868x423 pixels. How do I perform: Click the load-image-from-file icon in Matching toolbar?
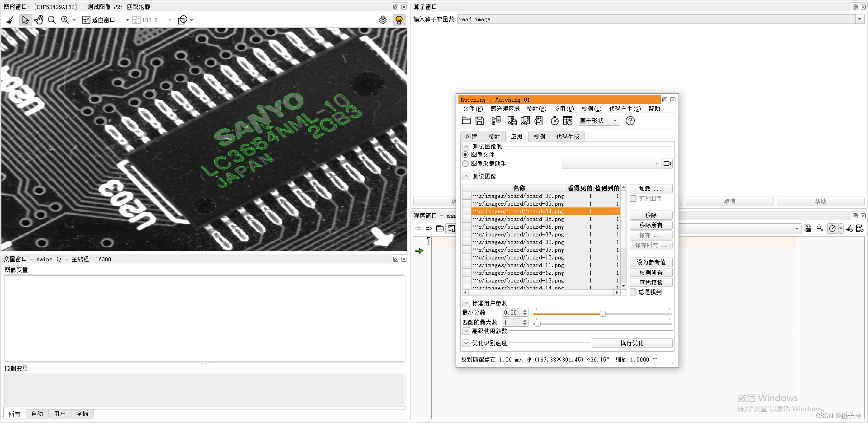pyautogui.click(x=512, y=121)
